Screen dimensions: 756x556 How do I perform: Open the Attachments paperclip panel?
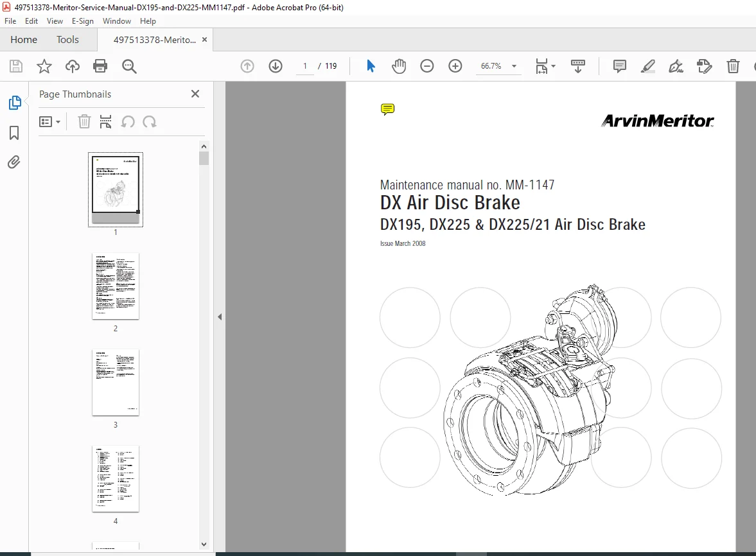pos(14,162)
